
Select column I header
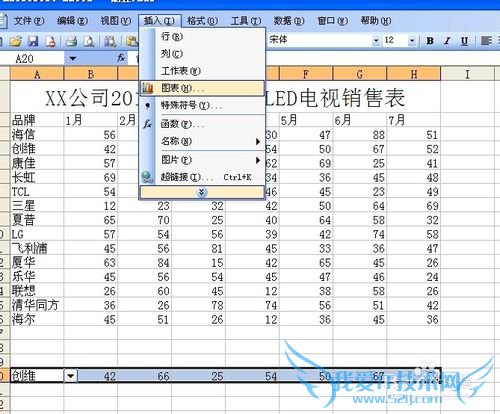pos(467,74)
